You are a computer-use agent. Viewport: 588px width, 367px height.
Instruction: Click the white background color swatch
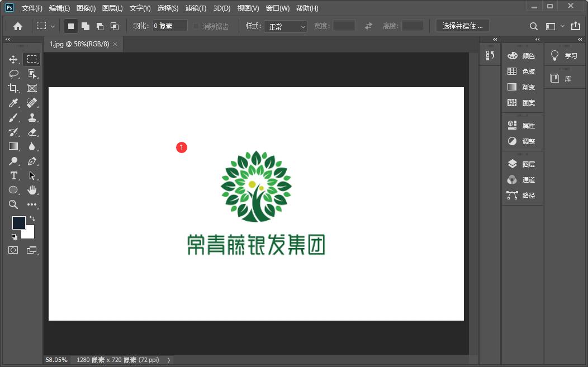click(x=29, y=233)
